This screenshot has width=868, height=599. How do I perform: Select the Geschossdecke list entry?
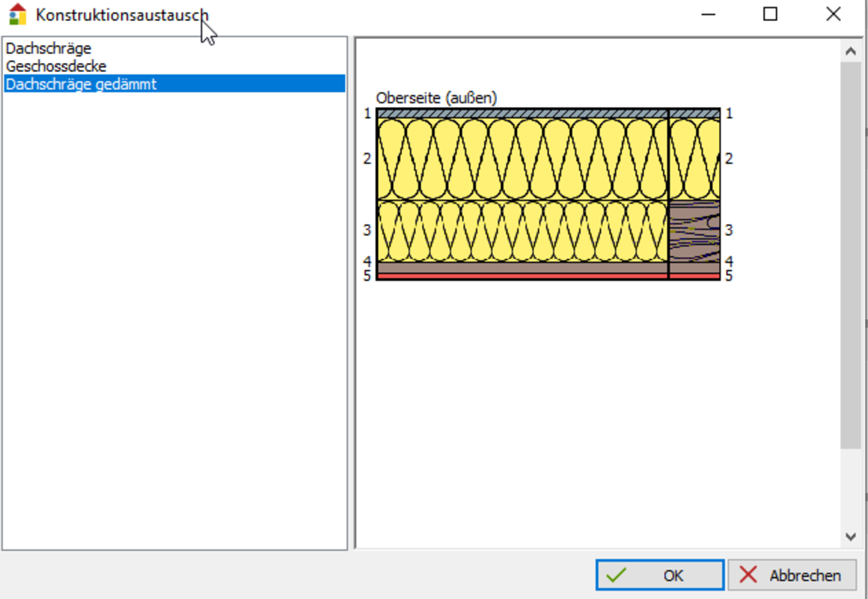click(56, 67)
